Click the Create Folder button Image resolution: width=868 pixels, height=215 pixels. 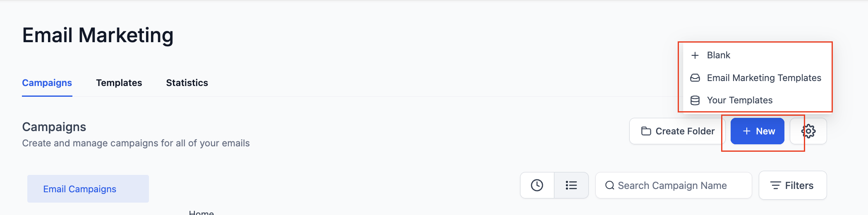click(x=677, y=131)
